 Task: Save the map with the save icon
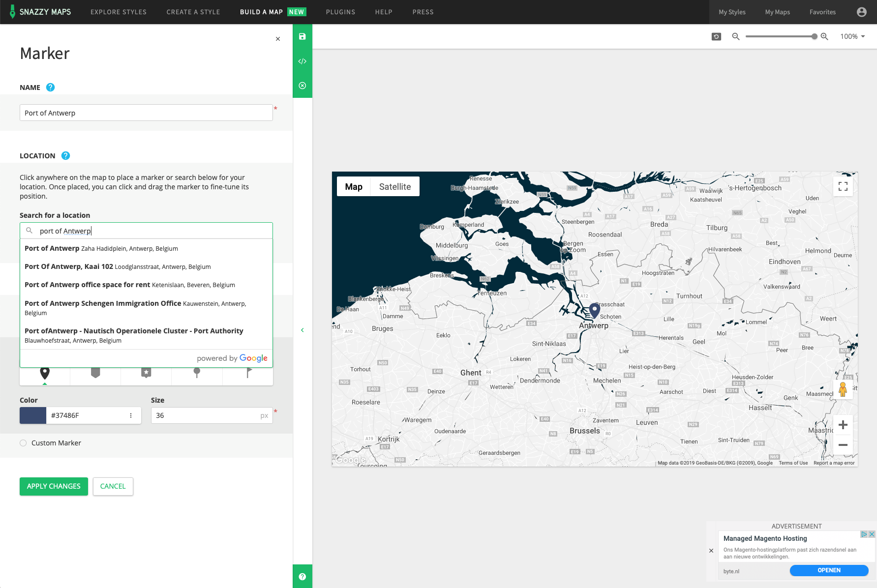302,36
